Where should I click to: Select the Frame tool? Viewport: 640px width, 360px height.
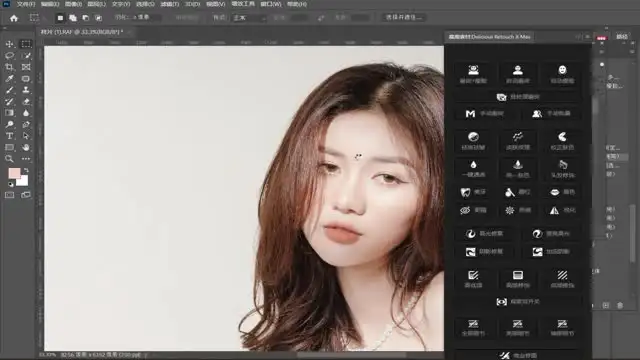(26, 67)
